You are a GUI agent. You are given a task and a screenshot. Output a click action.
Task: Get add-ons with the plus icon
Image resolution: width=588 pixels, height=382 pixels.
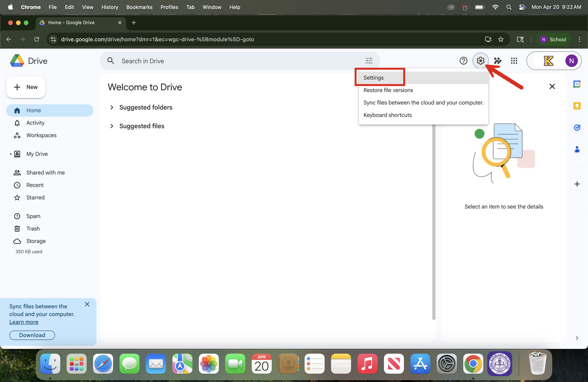(x=577, y=184)
